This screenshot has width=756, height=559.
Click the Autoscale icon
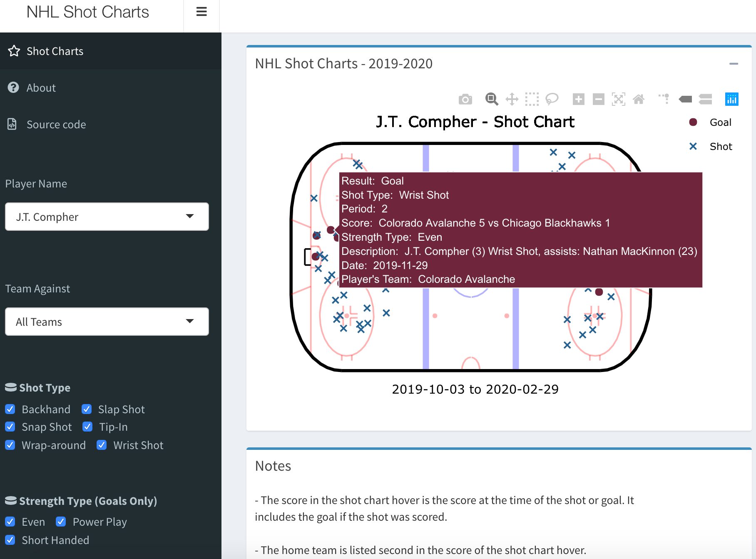coord(618,99)
